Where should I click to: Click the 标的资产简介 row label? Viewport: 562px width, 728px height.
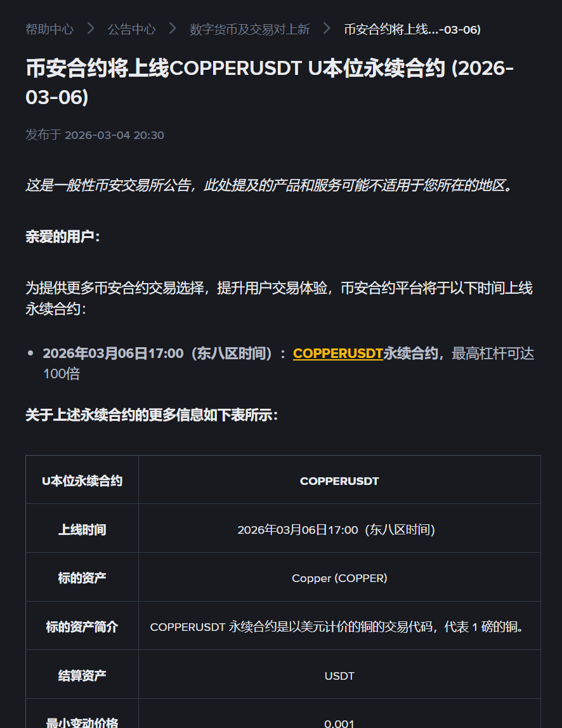(82, 627)
